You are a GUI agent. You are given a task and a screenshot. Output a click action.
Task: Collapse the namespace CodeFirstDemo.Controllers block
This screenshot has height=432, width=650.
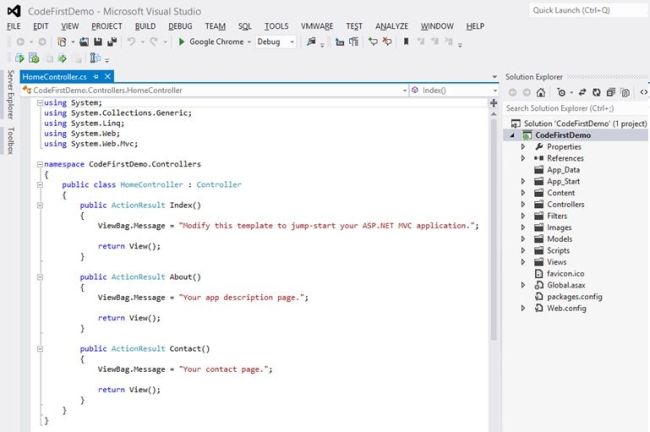point(40,164)
